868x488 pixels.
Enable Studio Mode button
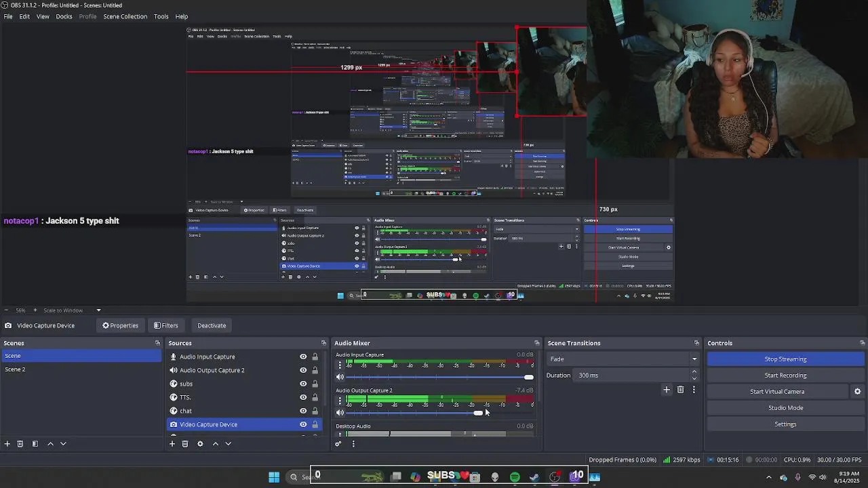[x=785, y=408]
